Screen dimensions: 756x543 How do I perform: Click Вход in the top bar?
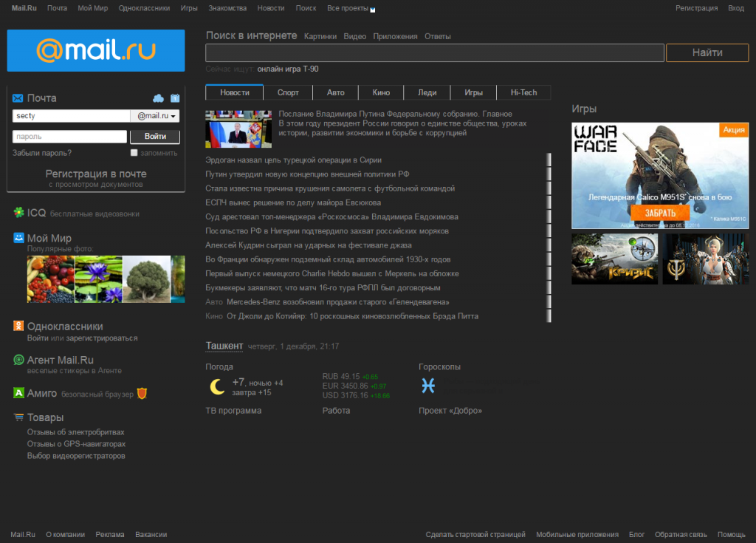pyautogui.click(x=736, y=8)
